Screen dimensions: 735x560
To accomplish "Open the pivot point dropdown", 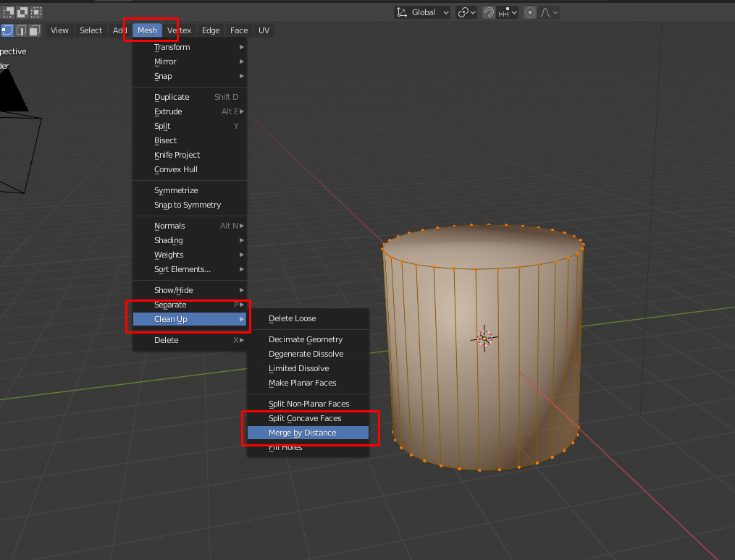I will 468,12.
